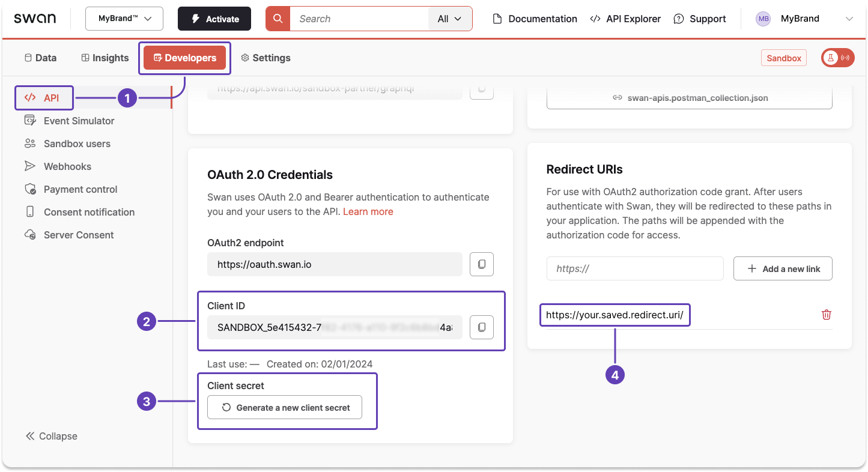Copy the OAuth2 endpoint using its copy icon

pos(481,264)
